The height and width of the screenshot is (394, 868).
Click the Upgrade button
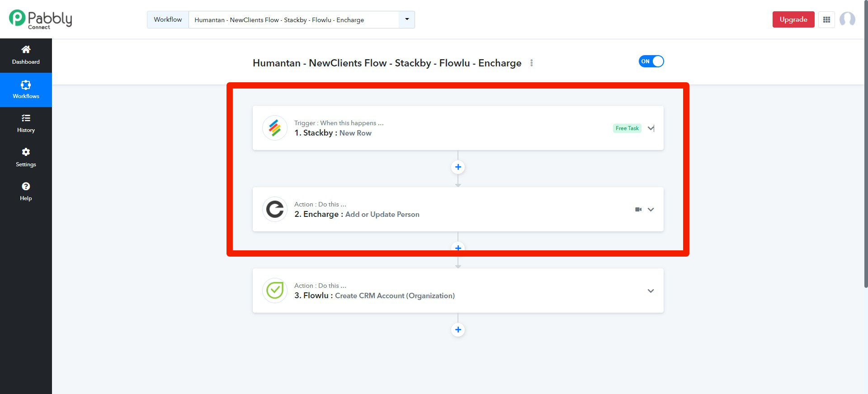[x=793, y=19]
